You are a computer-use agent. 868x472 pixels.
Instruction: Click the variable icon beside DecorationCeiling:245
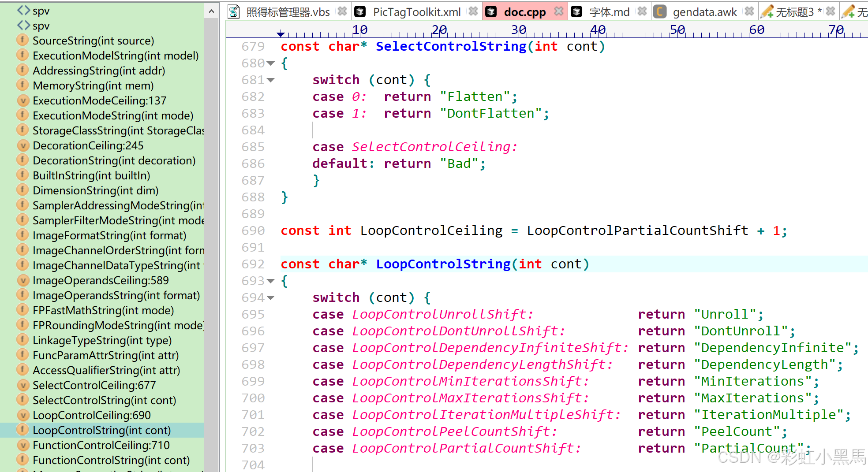point(22,145)
